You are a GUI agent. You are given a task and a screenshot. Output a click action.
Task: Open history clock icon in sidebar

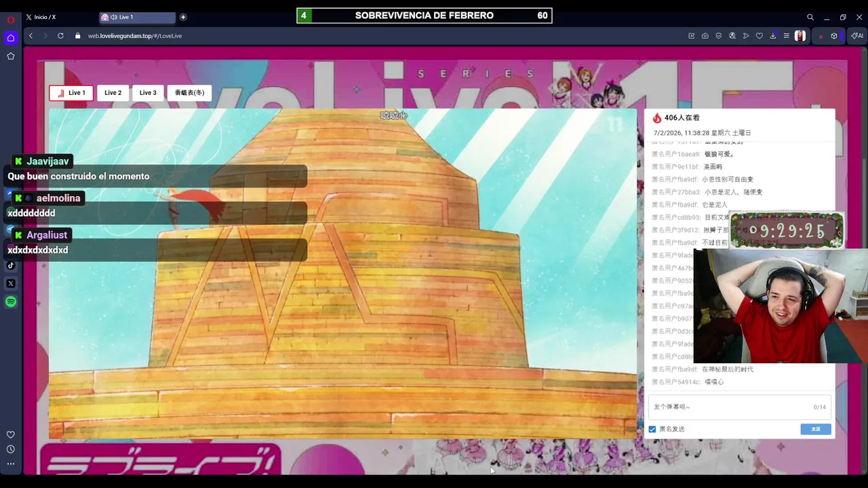click(11, 449)
